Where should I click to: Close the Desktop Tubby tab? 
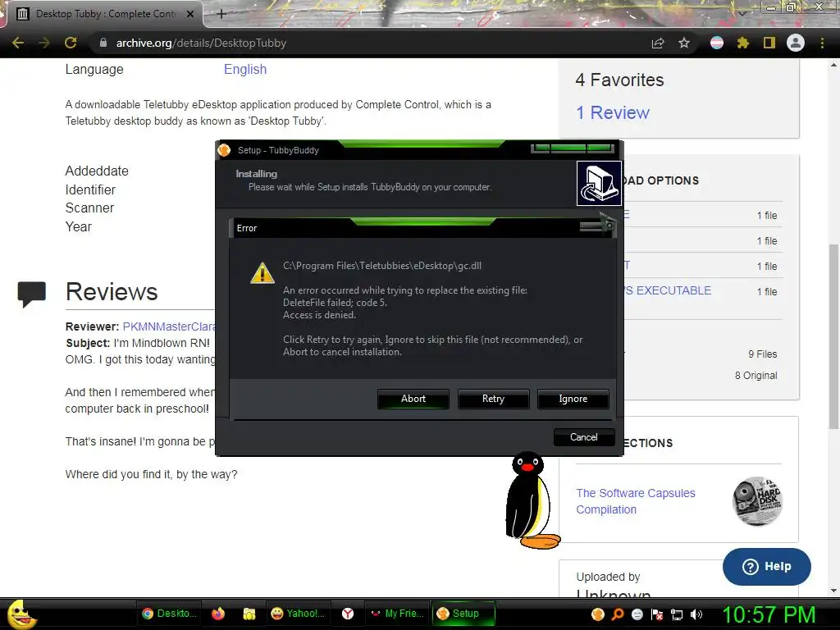190,14
